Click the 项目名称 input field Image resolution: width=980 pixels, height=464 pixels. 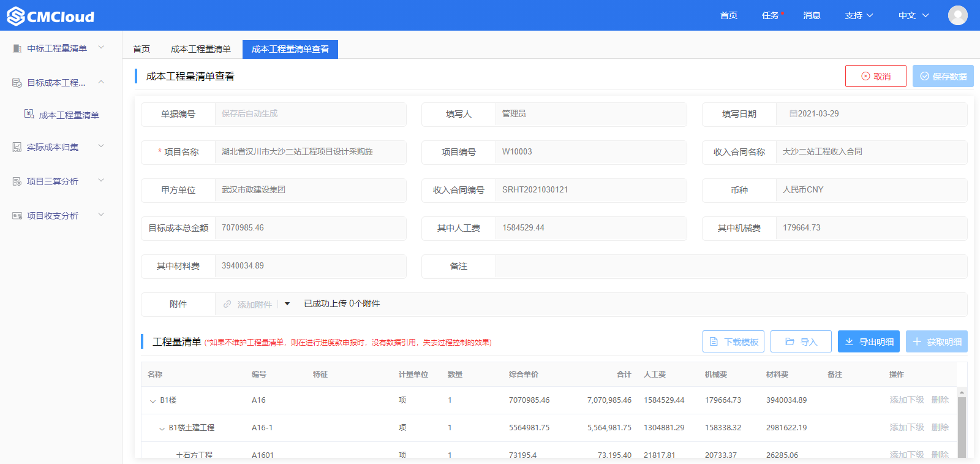[x=311, y=152]
